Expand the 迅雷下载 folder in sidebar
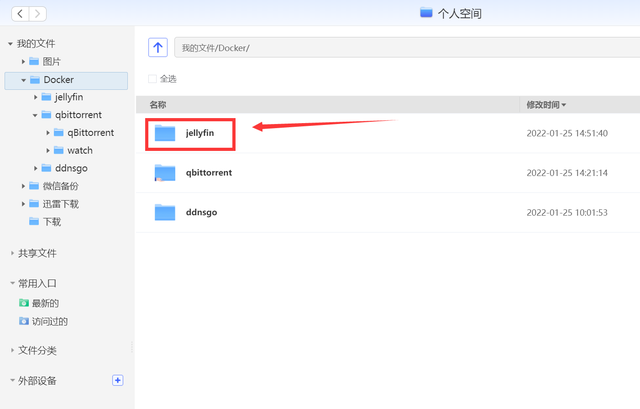 point(23,204)
